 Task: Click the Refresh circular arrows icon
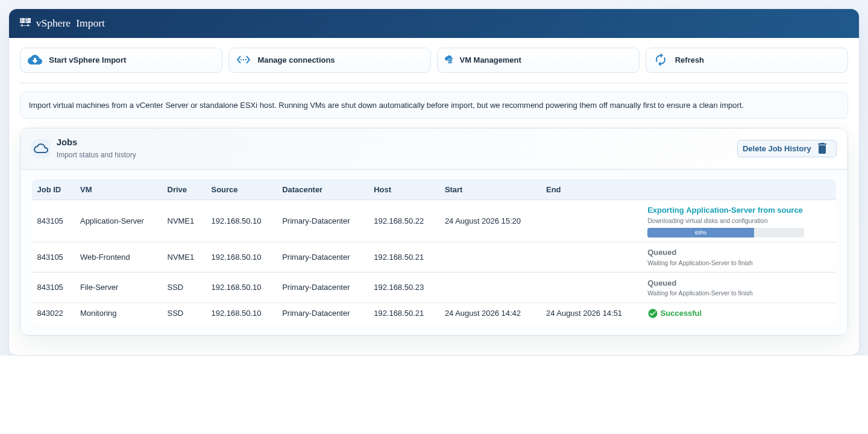tap(661, 60)
